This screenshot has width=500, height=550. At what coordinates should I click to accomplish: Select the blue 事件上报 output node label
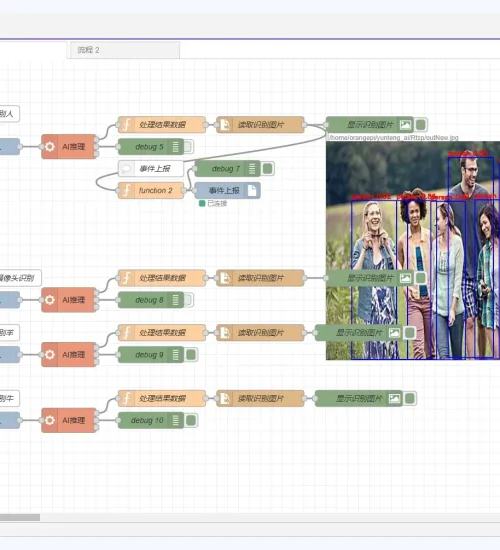pyautogui.click(x=224, y=190)
